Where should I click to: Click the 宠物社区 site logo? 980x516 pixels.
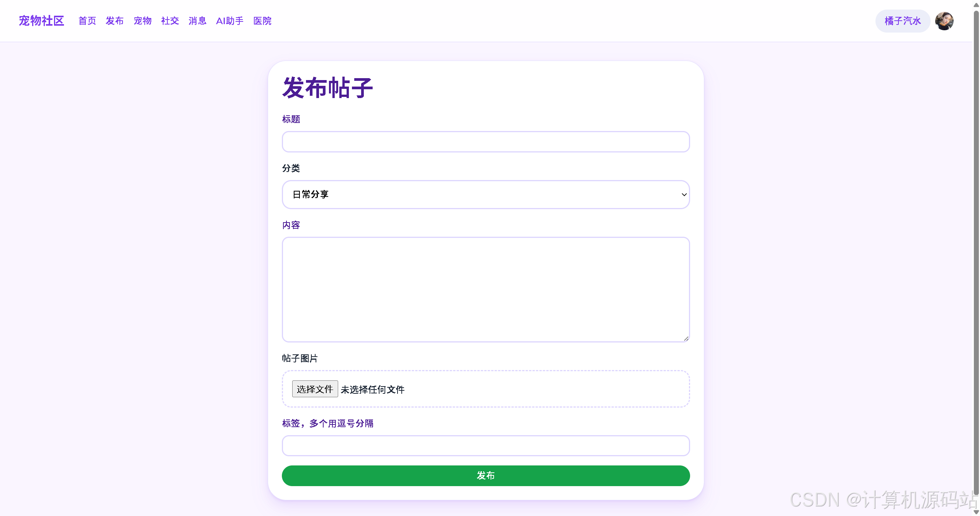click(41, 21)
